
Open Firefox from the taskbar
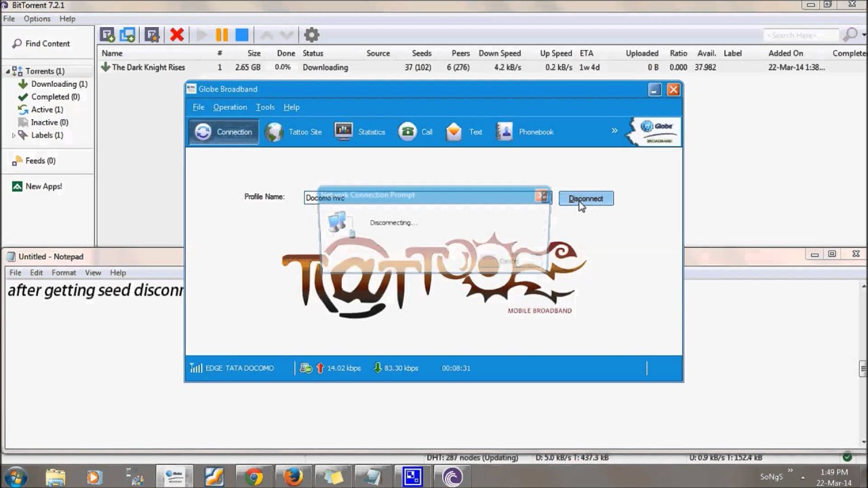pos(293,477)
